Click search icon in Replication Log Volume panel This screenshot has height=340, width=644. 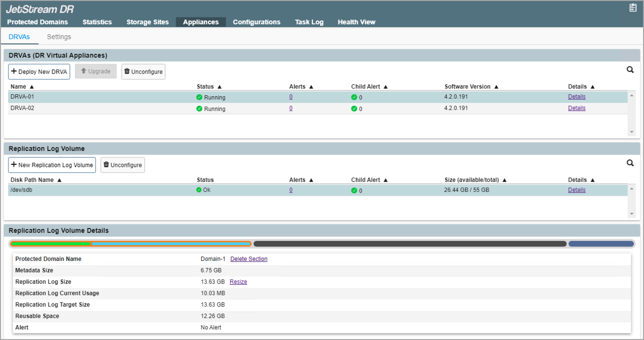point(630,163)
